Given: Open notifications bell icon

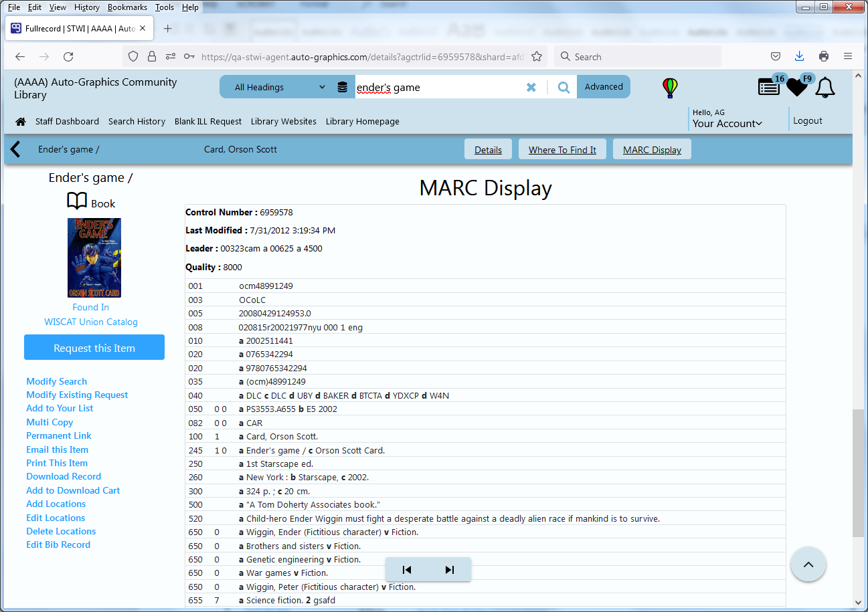Looking at the screenshot, I should [825, 87].
